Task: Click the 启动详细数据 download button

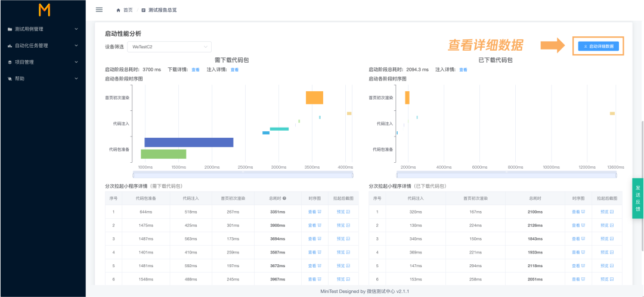Action: click(598, 47)
